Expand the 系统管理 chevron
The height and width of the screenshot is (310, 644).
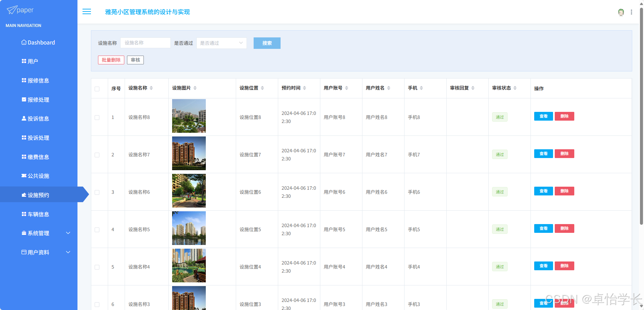[68, 233]
